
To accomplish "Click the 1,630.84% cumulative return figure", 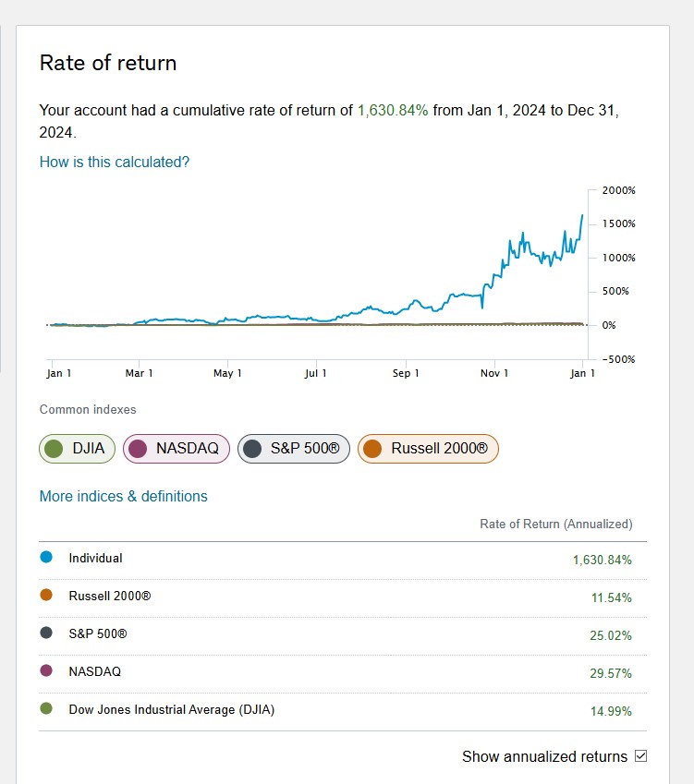I will pyautogui.click(x=393, y=111).
